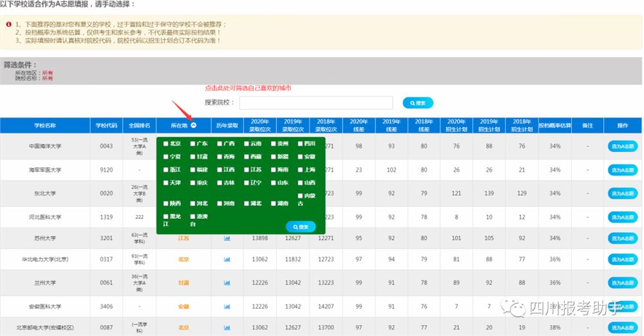Check the 港澳台 region checkbox
644x336 pixels.
click(193, 216)
